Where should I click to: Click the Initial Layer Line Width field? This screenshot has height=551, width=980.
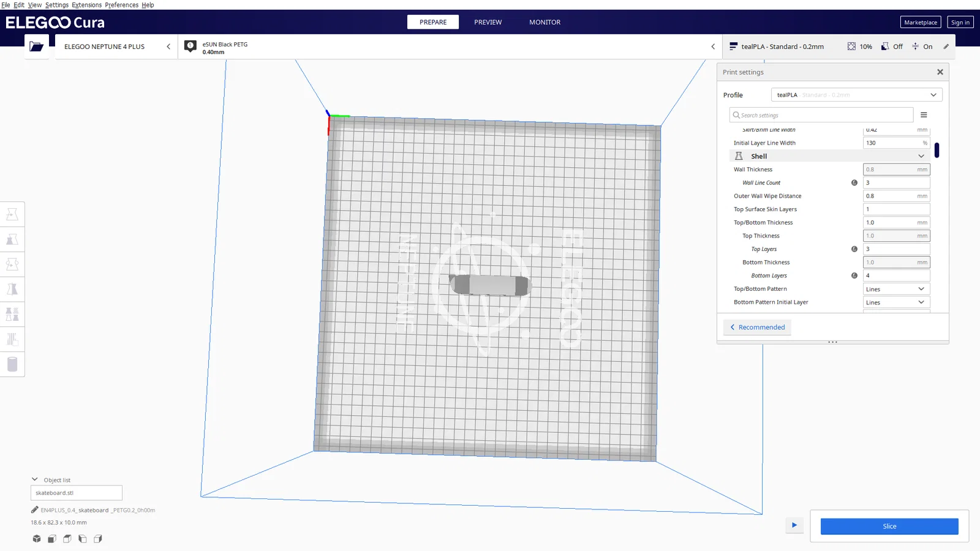pyautogui.click(x=897, y=143)
